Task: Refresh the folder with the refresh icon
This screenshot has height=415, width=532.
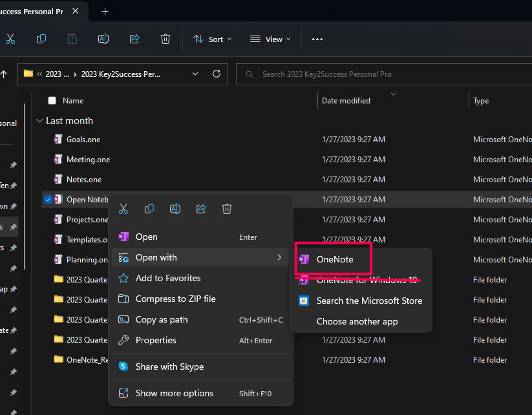Action: (217, 74)
